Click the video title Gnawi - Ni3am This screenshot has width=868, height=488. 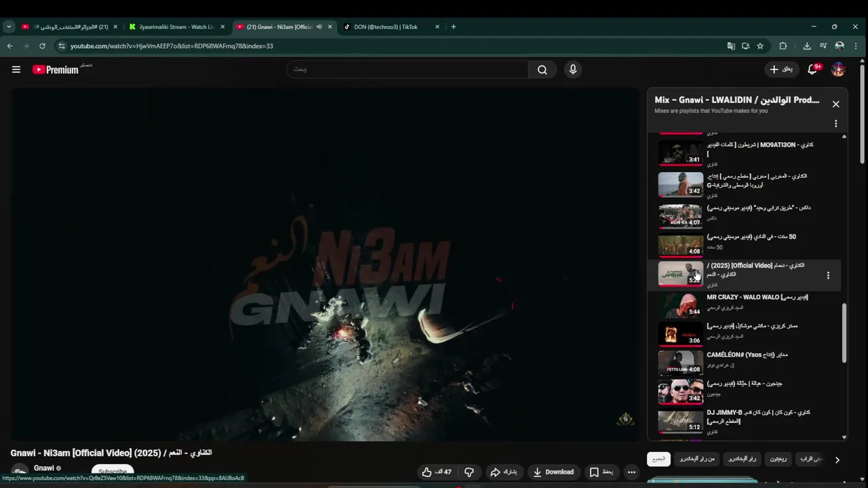coord(111,452)
